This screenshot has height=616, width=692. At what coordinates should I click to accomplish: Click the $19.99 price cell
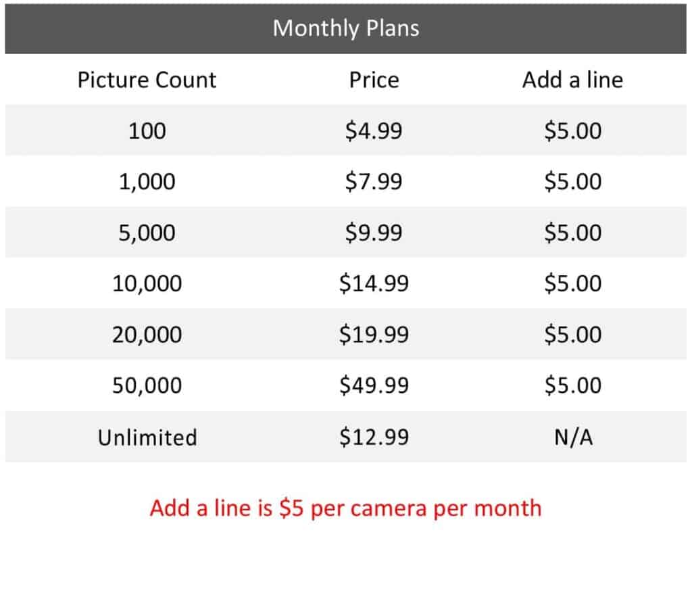[x=374, y=335]
